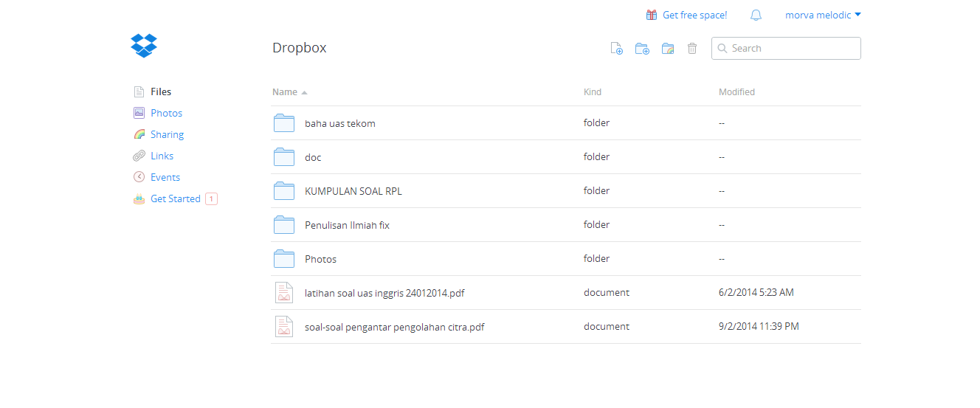The image size is (980, 408).
Task: Click the Get Started badge showing 1
Action: coord(211,198)
